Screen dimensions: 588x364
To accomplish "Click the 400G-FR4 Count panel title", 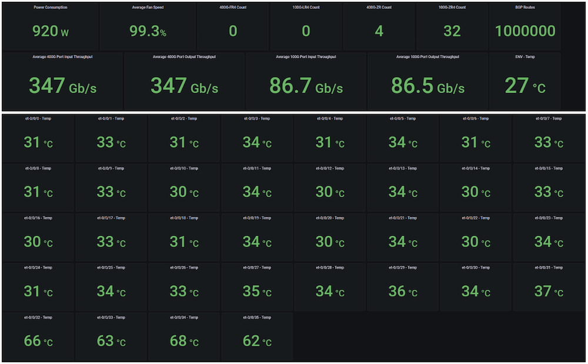I will [233, 7].
